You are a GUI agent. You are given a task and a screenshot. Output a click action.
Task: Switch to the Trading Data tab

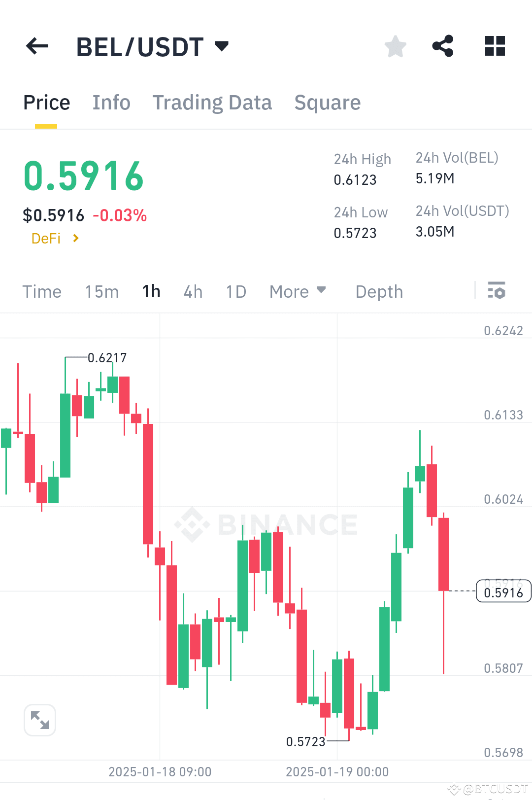point(212,102)
